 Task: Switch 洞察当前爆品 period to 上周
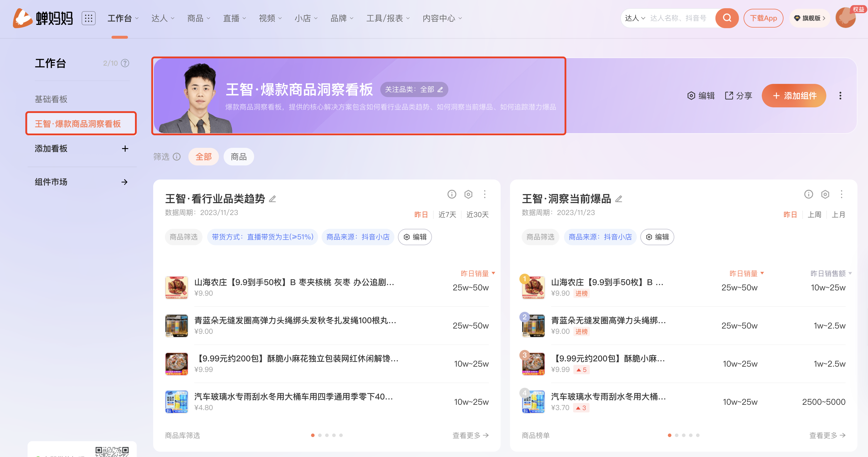tap(814, 214)
